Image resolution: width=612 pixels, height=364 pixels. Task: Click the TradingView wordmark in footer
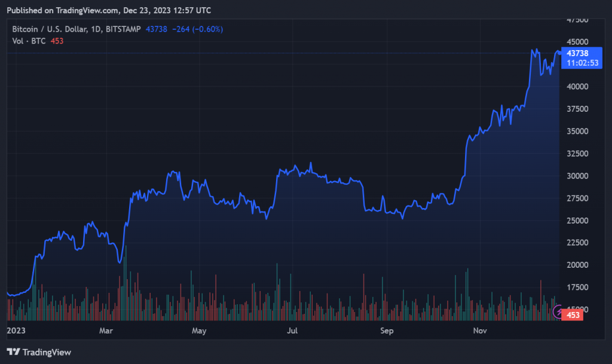46,352
